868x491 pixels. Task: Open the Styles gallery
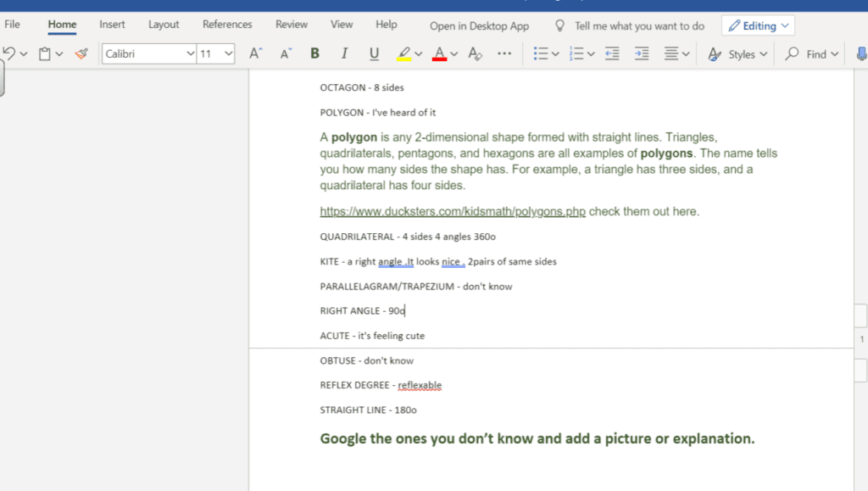[738, 53]
